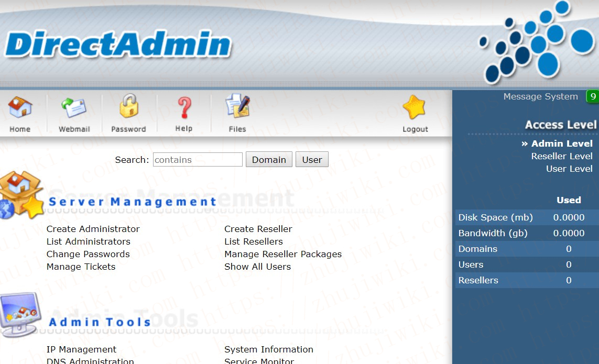The image size is (599, 364).
Task: Select the Admin Tools heading
Action: click(100, 322)
